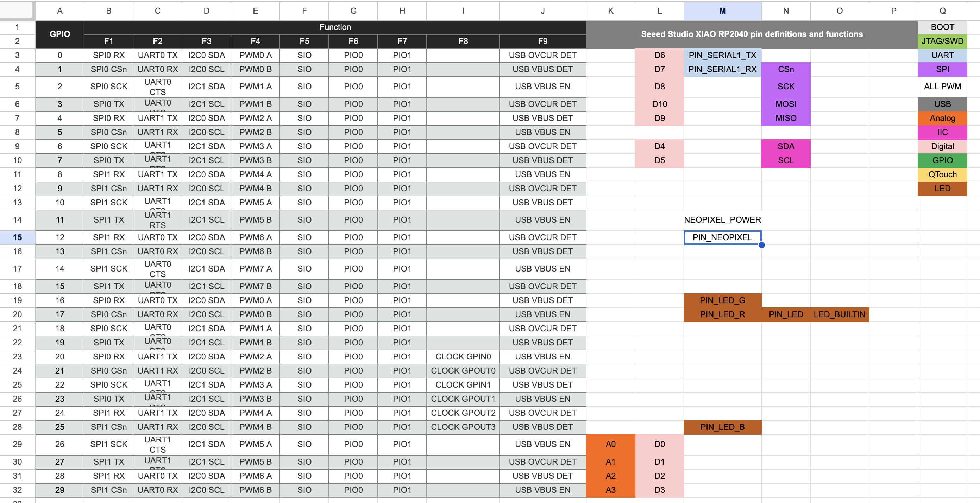Image resolution: width=980 pixels, height=503 pixels.
Task: Click the SPI legend cell in column Q
Action: [x=942, y=70]
